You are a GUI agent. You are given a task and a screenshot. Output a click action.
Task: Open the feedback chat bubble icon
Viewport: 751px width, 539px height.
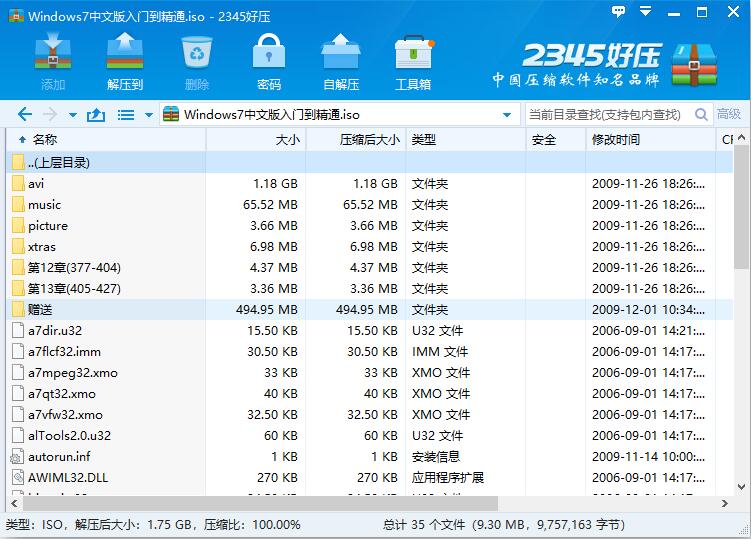pyautogui.click(x=618, y=11)
